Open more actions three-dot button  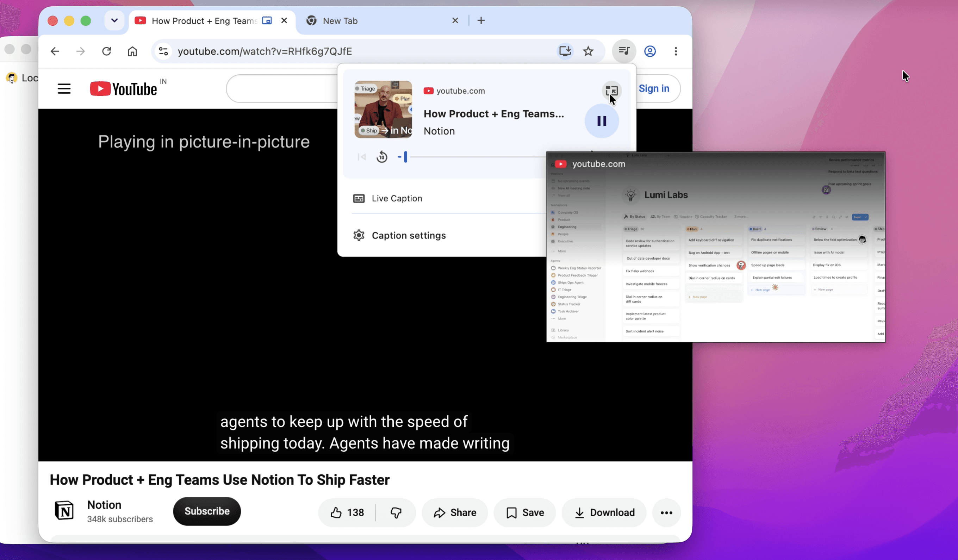[666, 512]
